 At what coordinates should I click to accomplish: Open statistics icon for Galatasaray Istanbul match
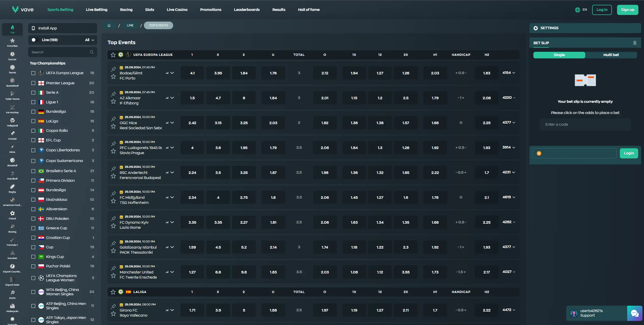tap(167, 247)
